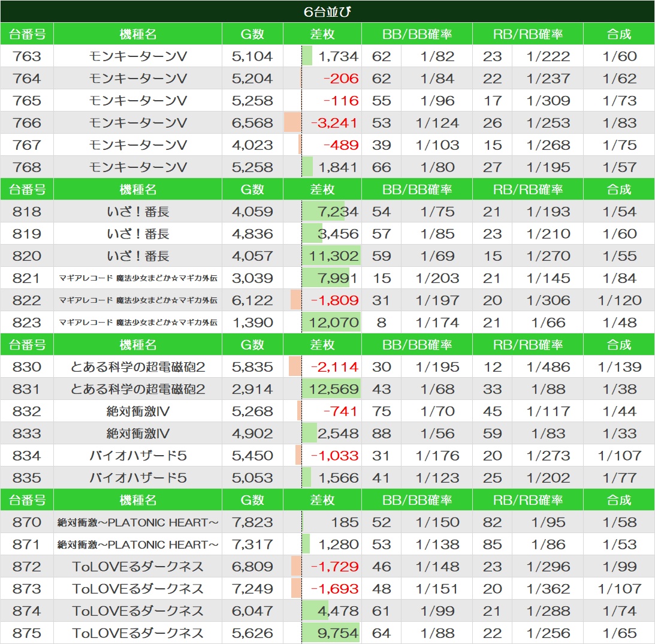Click the first 差枚 column header

tap(322, 34)
